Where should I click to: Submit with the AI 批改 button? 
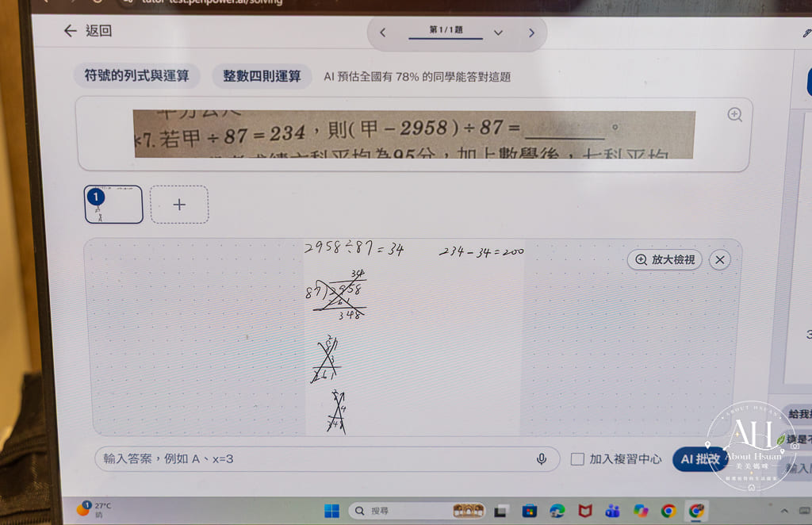699,458
